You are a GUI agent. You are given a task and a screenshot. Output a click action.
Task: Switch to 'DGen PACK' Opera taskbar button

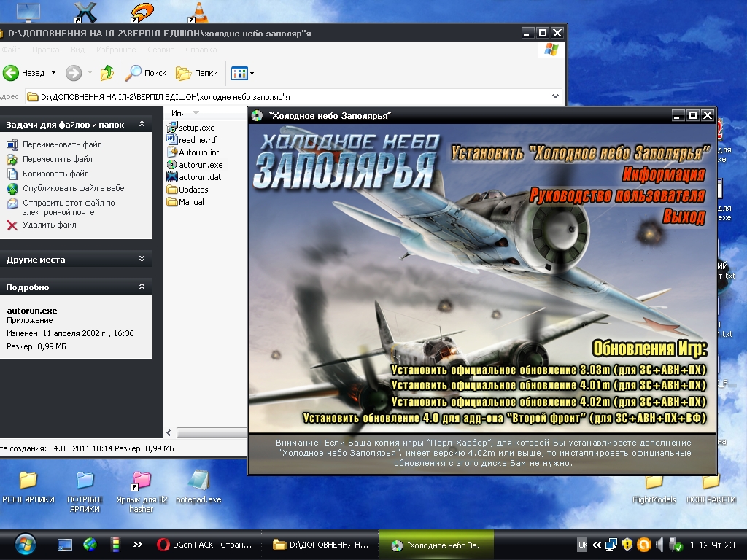(205, 545)
